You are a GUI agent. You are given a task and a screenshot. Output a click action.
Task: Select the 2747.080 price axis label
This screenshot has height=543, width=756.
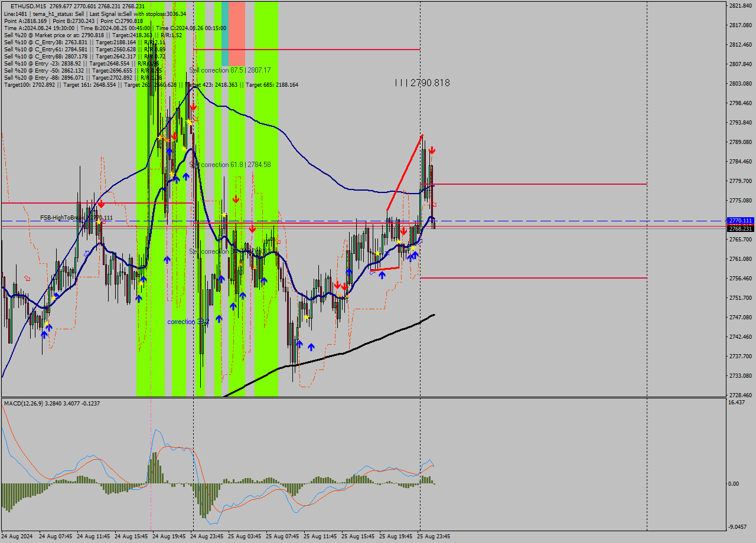point(740,318)
